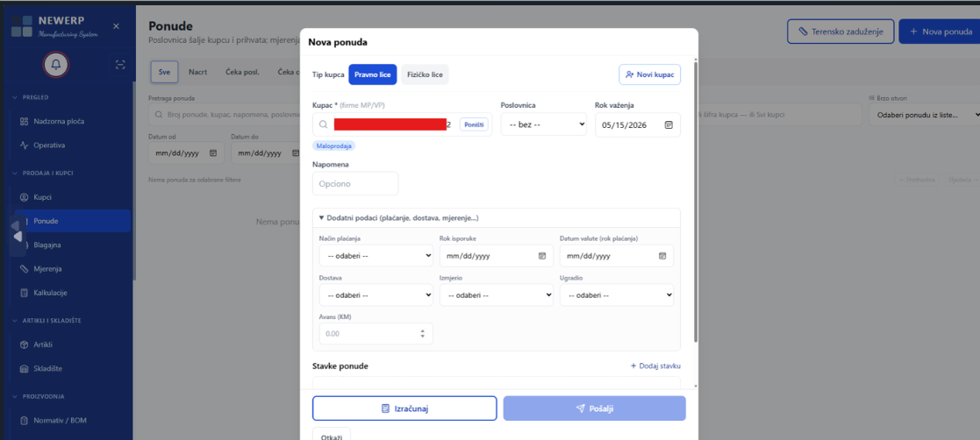Click the Dodaj stavku link

(655, 365)
